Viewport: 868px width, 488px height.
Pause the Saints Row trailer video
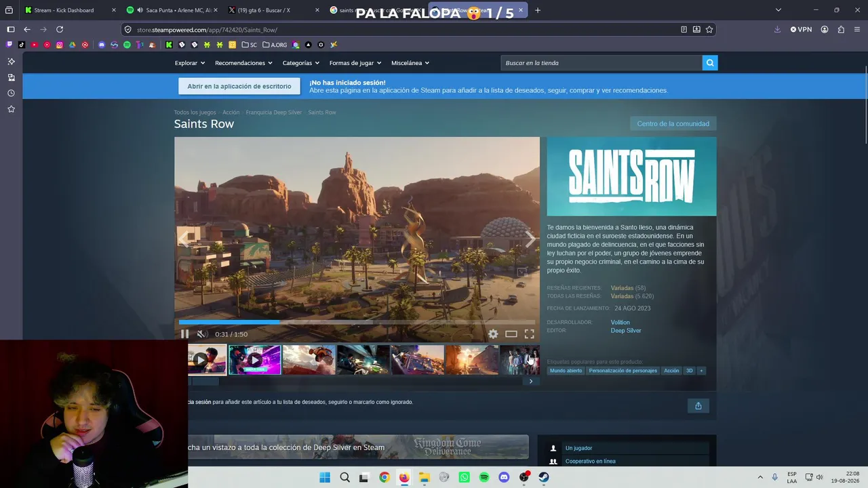tap(184, 334)
